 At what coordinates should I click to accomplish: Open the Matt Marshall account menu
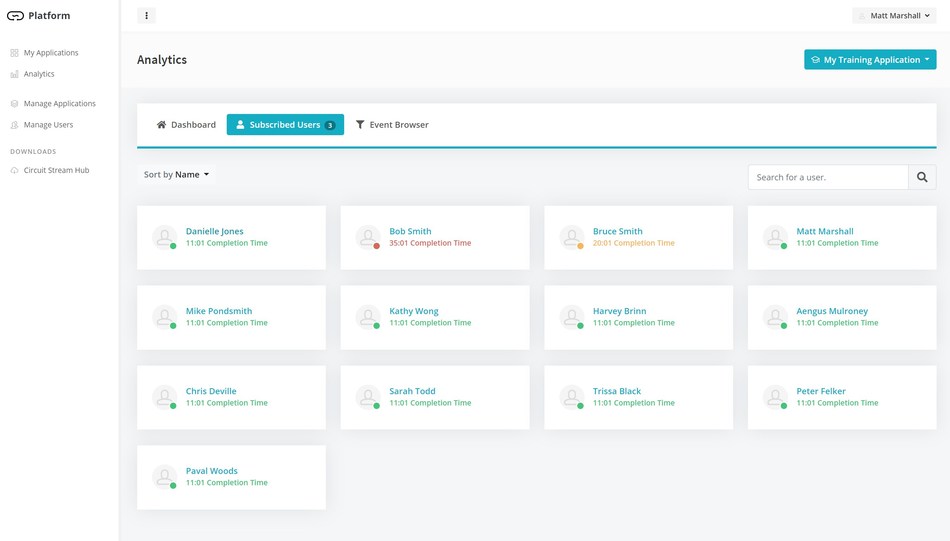click(x=894, y=16)
